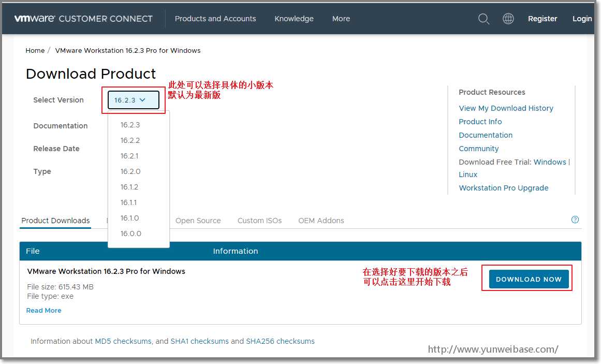The height and width of the screenshot is (364, 601).
Task: Click the 'File' column header
Action: [x=33, y=251]
